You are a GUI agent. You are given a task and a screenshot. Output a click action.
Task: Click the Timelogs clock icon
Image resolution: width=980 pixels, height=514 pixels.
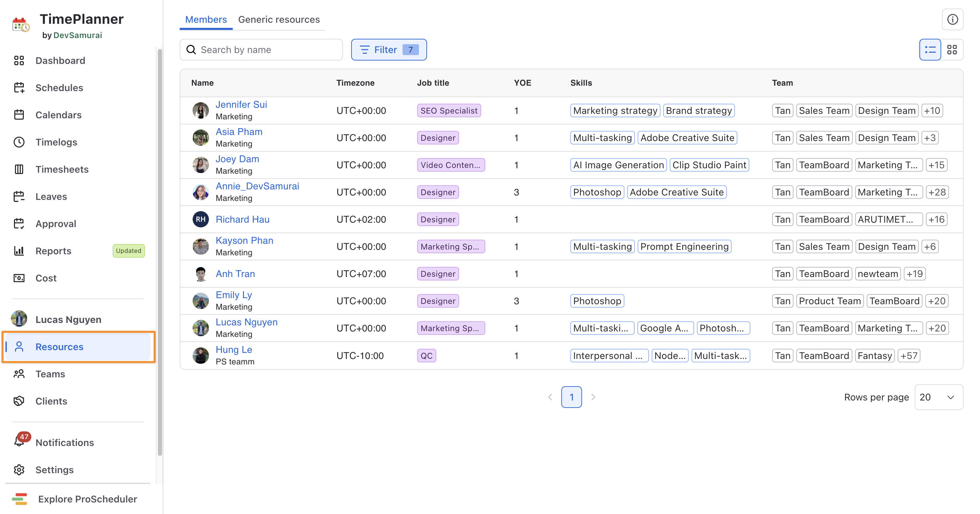pos(19,142)
